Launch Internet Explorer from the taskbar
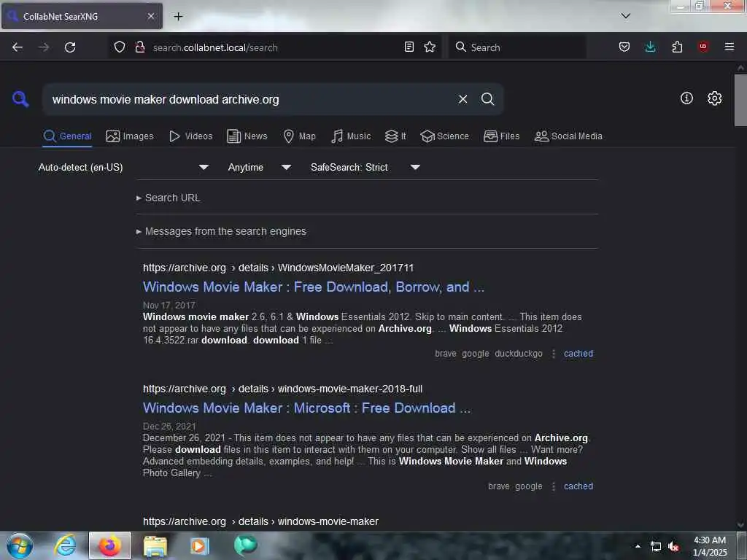 pos(65,545)
